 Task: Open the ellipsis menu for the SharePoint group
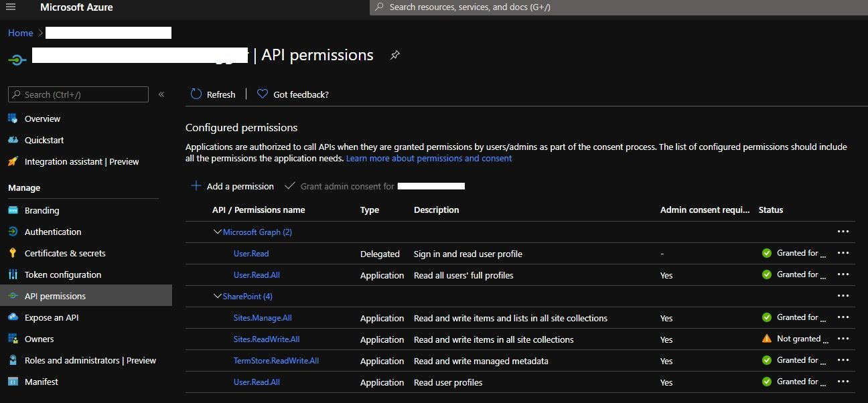pos(843,296)
